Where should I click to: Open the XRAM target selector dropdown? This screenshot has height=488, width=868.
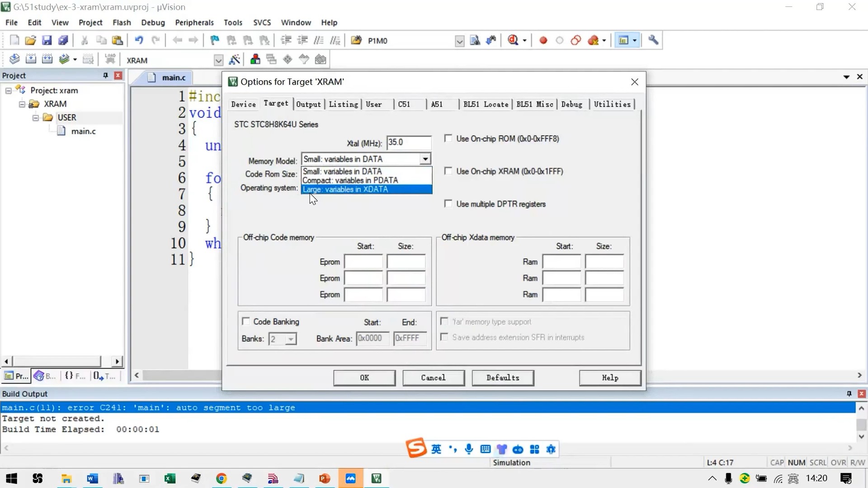click(218, 60)
